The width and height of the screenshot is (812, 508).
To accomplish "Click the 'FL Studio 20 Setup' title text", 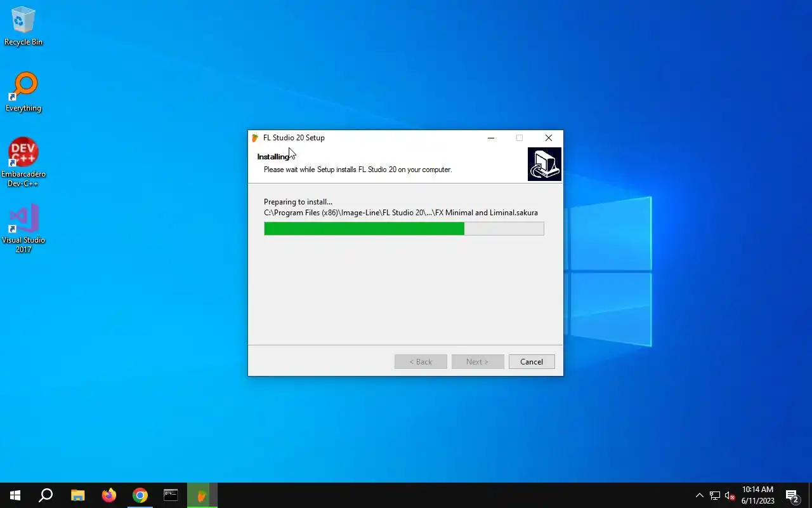I will [x=294, y=138].
